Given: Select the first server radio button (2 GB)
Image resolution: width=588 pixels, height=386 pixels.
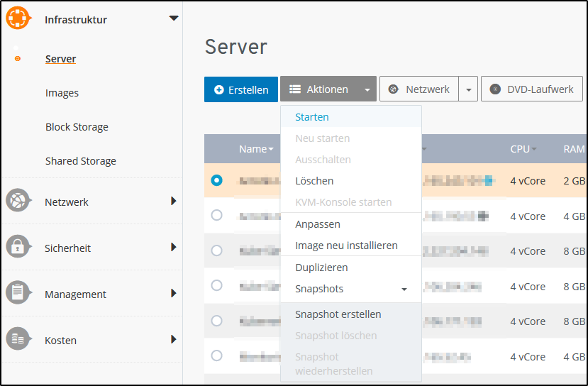Looking at the screenshot, I should [x=217, y=180].
